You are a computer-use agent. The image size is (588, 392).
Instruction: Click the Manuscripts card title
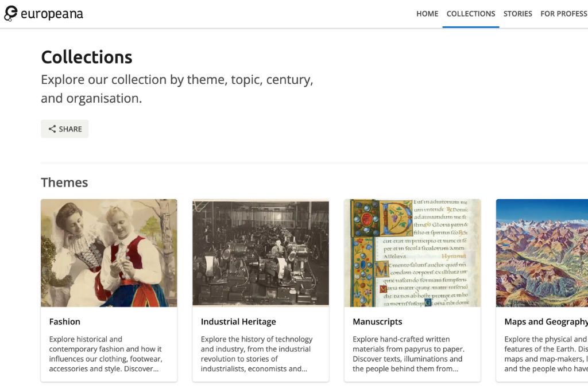[377, 322]
